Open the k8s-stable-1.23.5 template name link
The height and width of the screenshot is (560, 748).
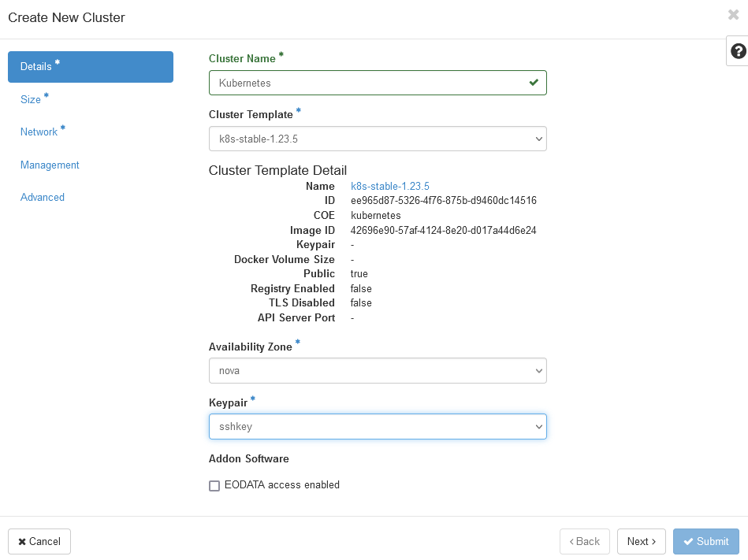point(389,187)
